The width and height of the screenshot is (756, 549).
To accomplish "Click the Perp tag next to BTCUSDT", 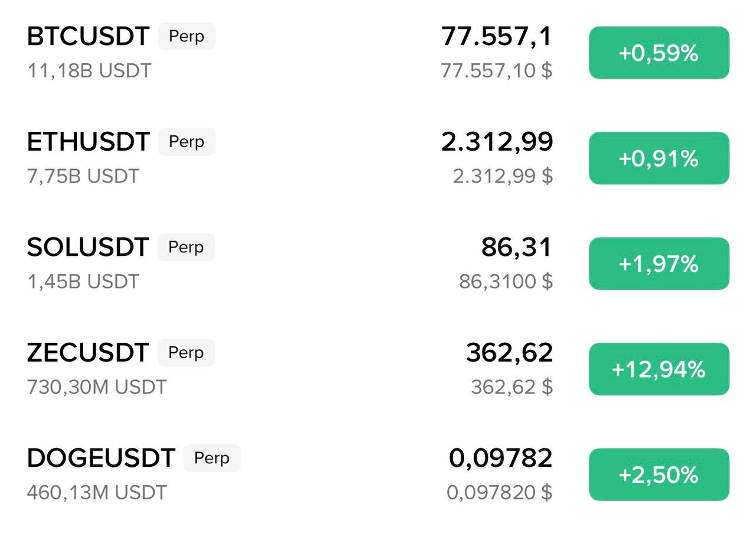I will pos(187,37).
